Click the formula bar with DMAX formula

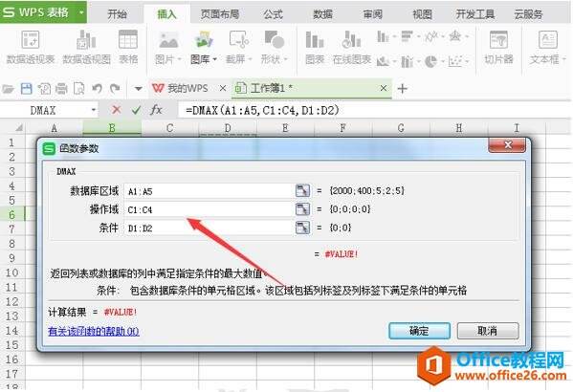[373, 110]
